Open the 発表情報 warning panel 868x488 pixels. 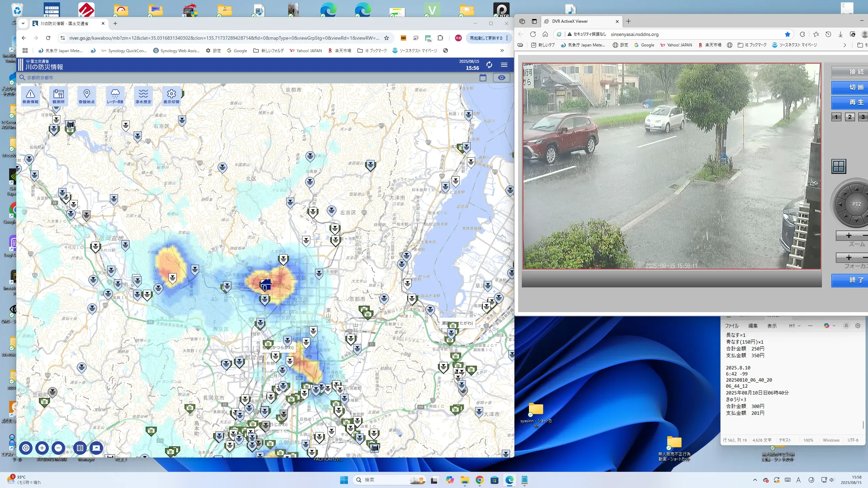pos(31,96)
